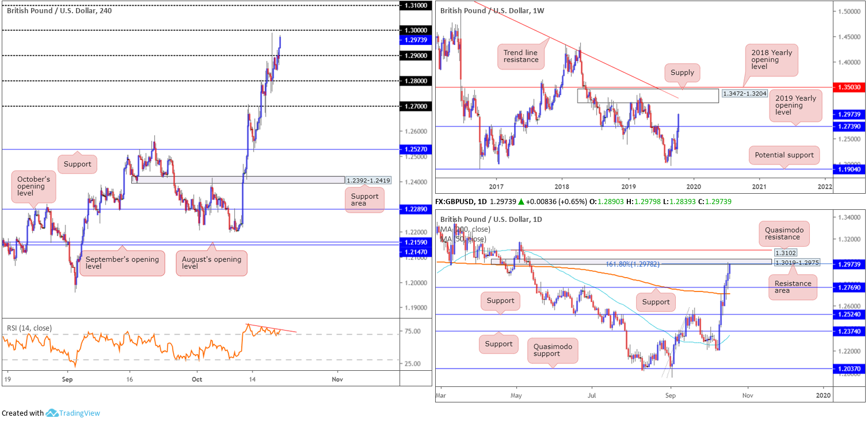Click the 1.23740 price tag on daily chart

850,331
